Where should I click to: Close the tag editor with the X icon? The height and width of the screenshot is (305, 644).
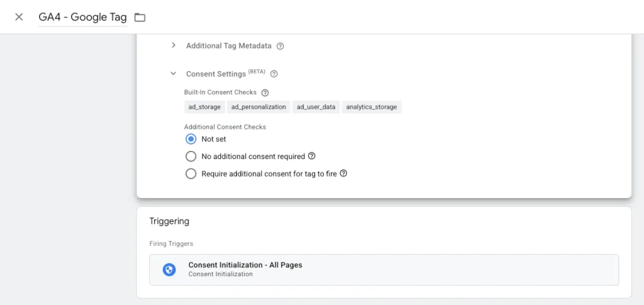pyautogui.click(x=19, y=17)
